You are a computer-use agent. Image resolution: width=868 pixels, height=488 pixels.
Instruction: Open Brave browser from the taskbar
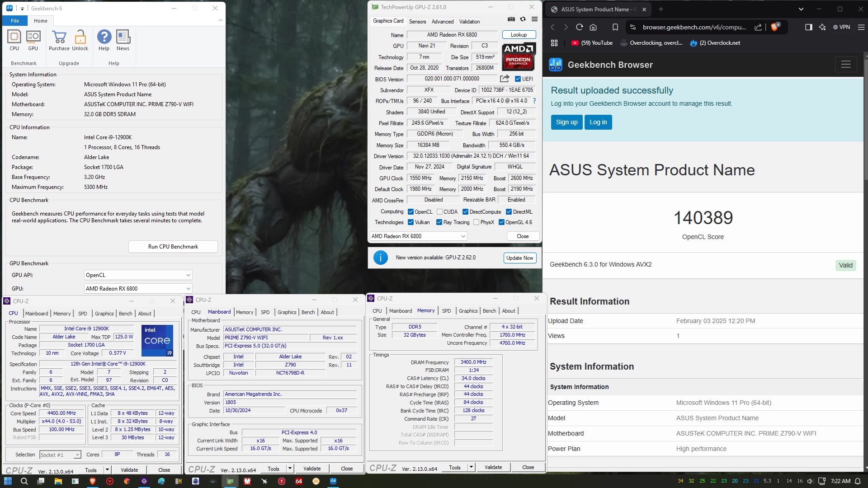(92, 481)
